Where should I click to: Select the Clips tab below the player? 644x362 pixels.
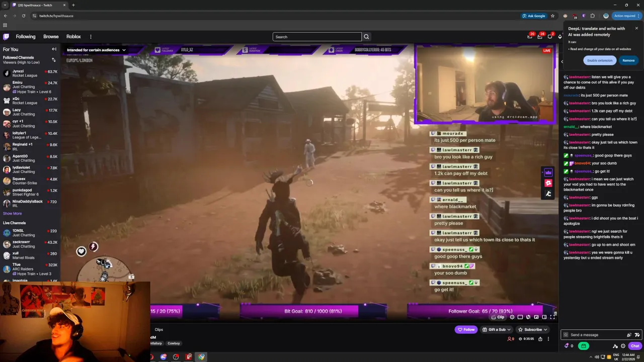point(159,329)
